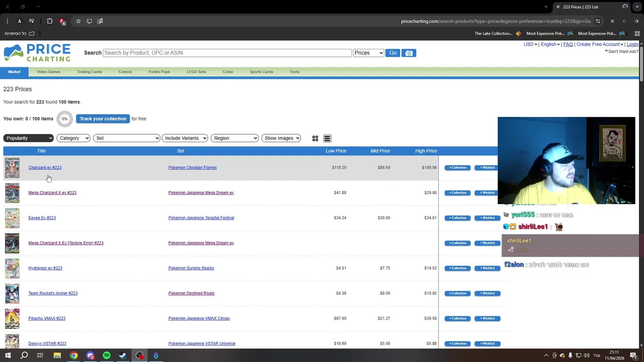The height and width of the screenshot is (362, 644).
Task: Open Steam from the taskbar
Action: pyautogui.click(x=123, y=355)
